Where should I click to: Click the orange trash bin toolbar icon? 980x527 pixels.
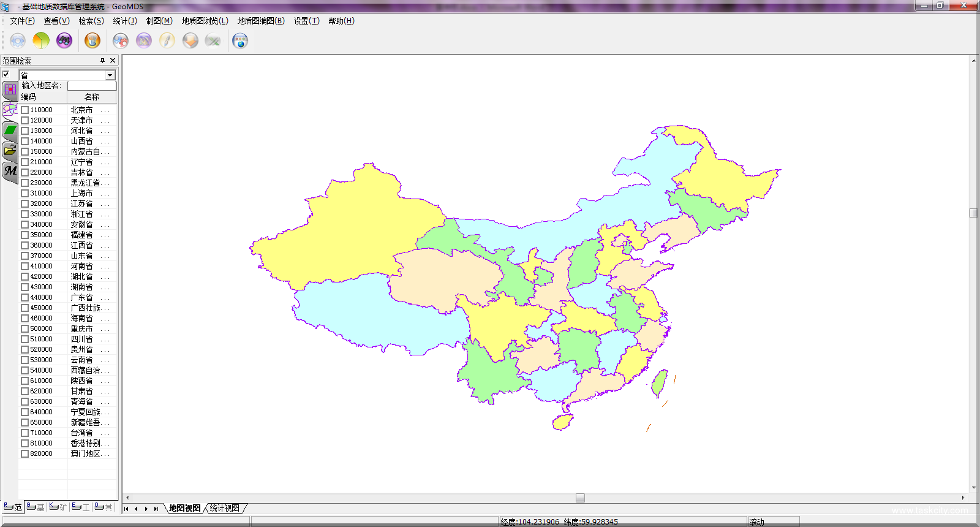point(92,41)
